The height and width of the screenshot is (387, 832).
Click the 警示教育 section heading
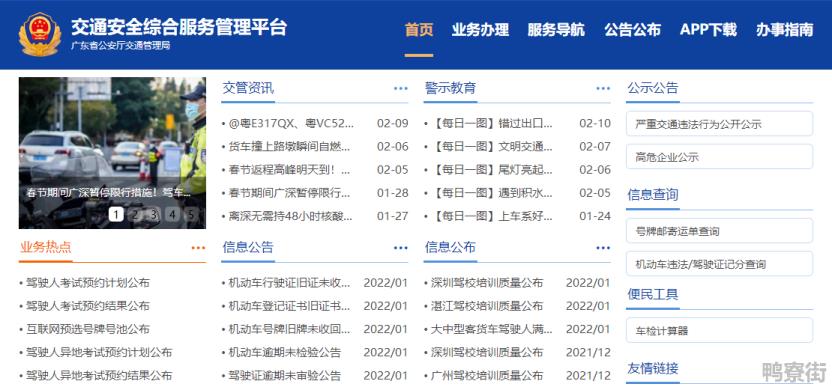[450, 88]
